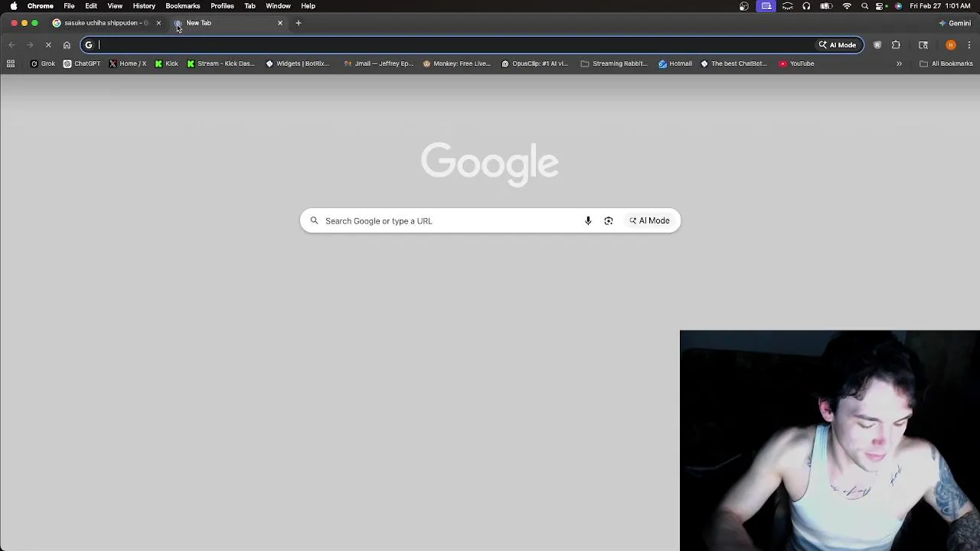Viewport: 980px width, 551px height.
Task: Open the Profiles menu
Action: pos(222,6)
